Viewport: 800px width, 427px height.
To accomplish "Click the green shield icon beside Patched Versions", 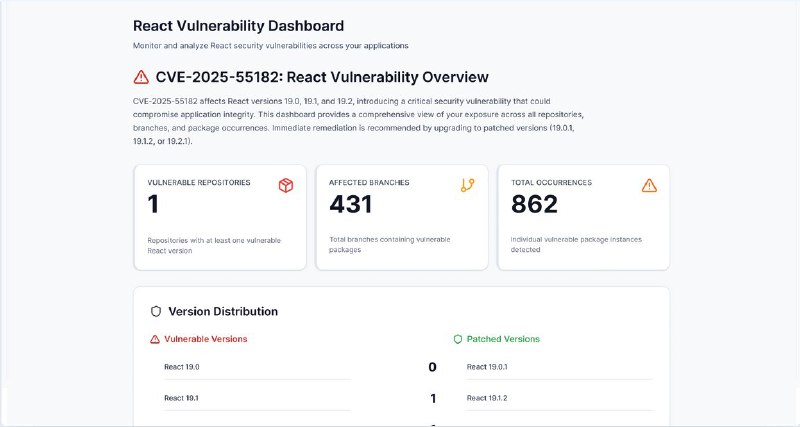I will [458, 339].
